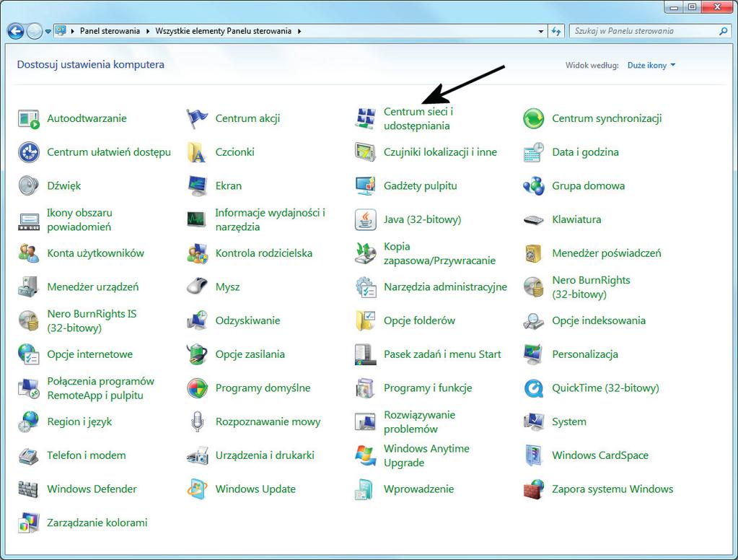Click the Java (32-bitowy) coffee cup icon

(365, 219)
